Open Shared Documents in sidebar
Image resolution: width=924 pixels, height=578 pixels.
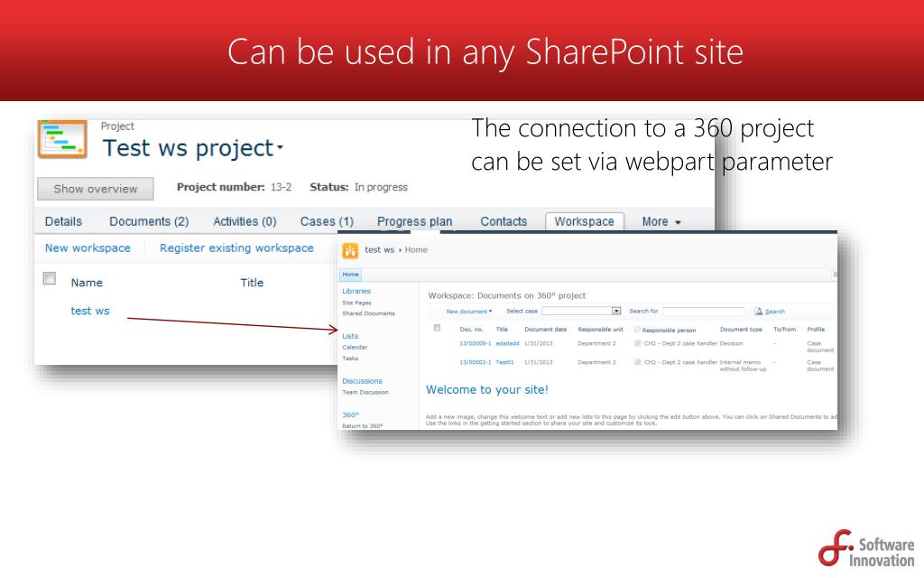coord(369,313)
